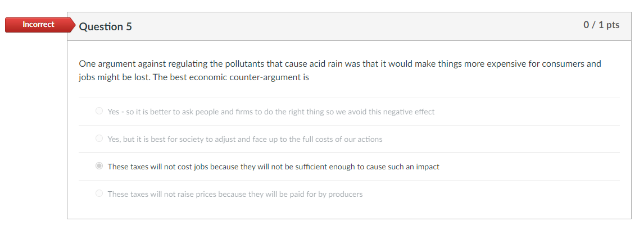644x226 pixels.
Task: Click the red Incorrect badge
Action: [x=38, y=25]
